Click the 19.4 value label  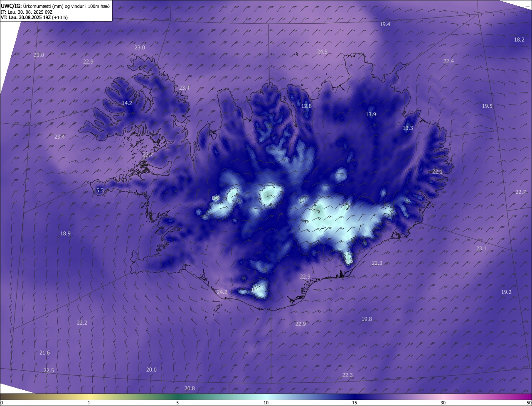click(x=385, y=24)
